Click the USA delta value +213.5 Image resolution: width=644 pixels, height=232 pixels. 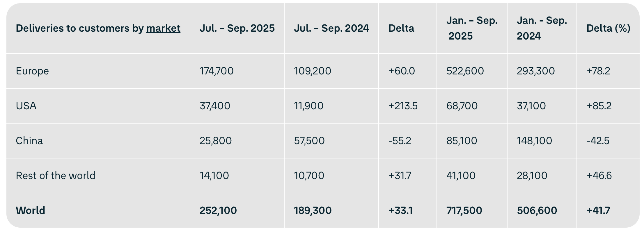[403, 106]
